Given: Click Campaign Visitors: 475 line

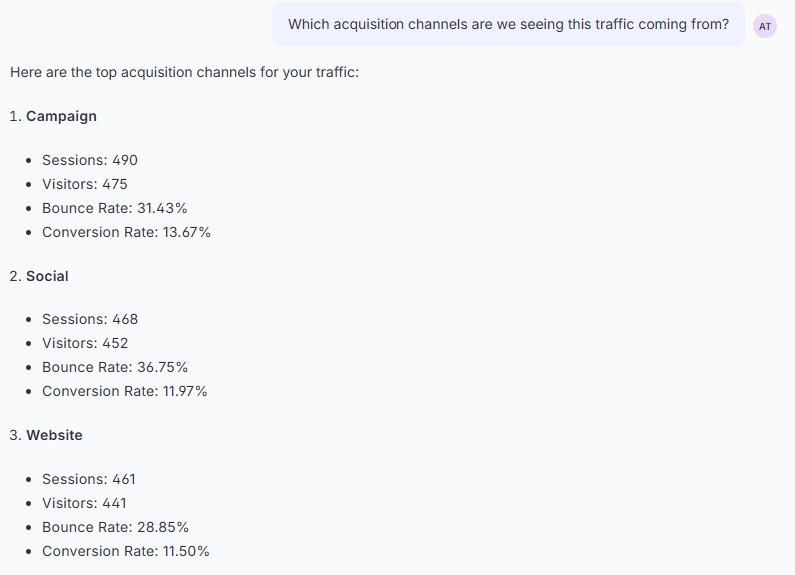Looking at the screenshot, I should [x=85, y=184].
